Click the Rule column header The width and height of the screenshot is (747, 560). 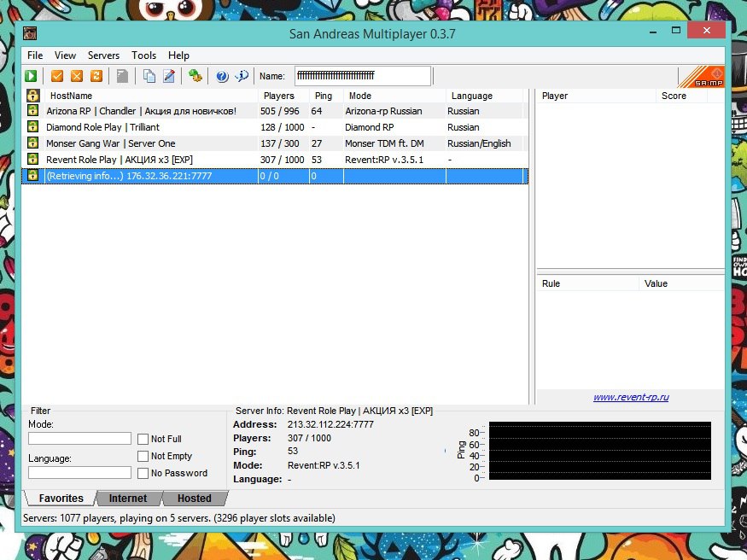click(588, 283)
